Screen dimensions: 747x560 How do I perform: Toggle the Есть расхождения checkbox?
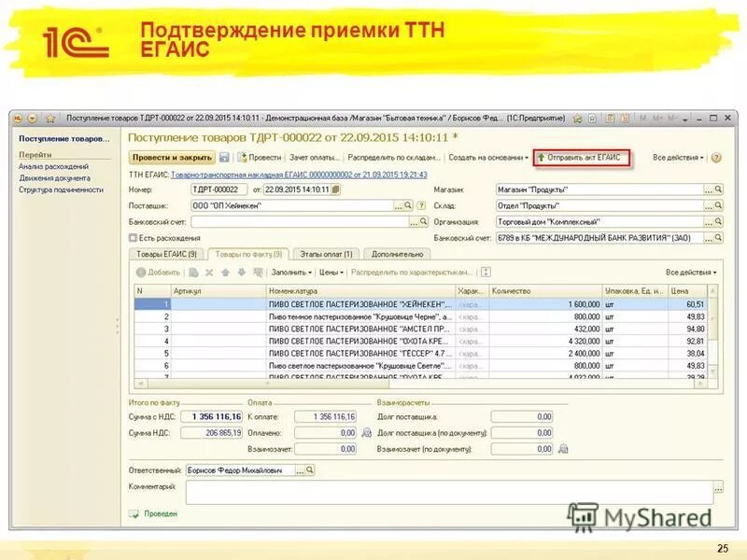pos(133,238)
